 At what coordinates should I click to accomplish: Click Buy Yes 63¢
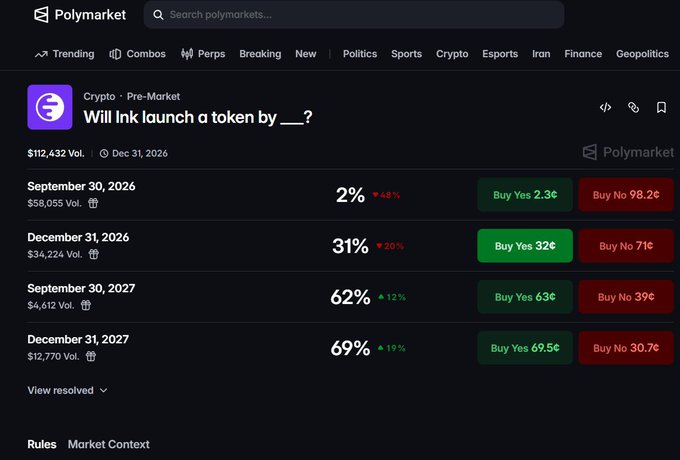pyautogui.click(x=525, y=297)
